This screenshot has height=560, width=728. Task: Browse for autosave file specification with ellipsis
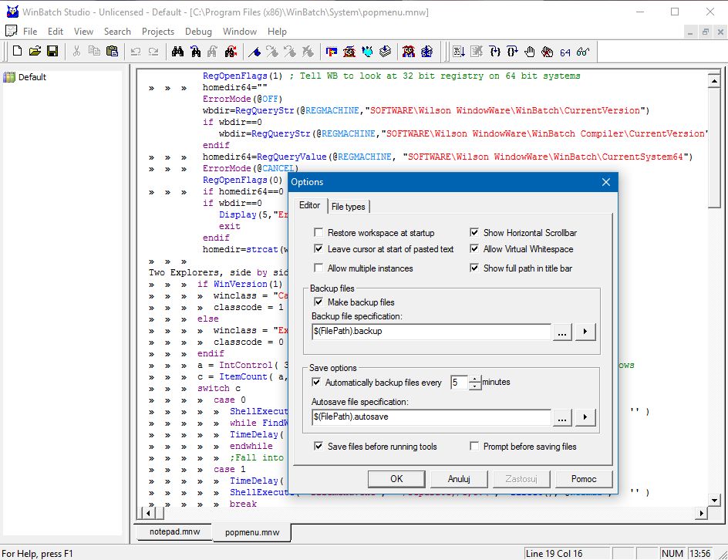(x=561, y=417)
